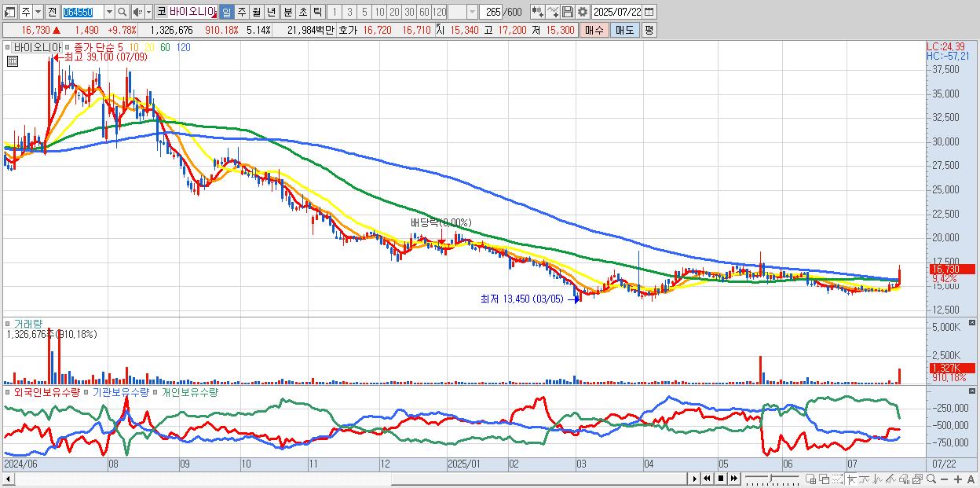Click the 바이오니아 stock name field
Image resolution: width=980 pixels, height=488 pixels.
pyautogui.click(x=192, y=12)
